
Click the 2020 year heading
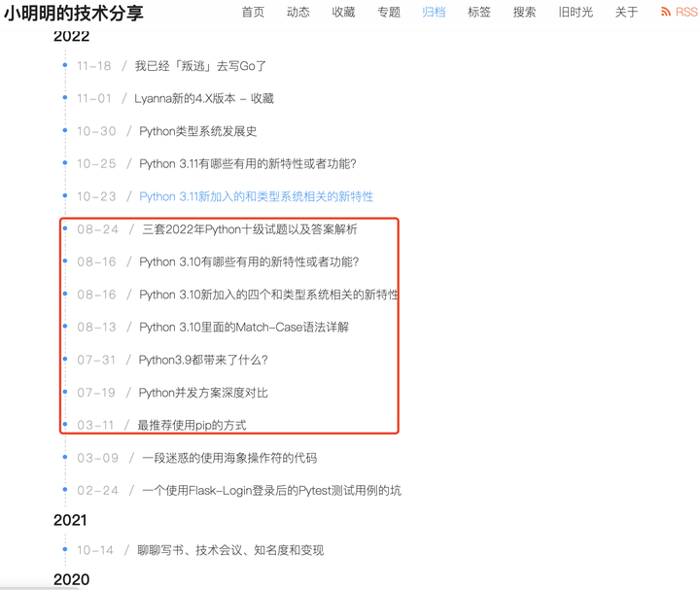click(x=71, y=579)
